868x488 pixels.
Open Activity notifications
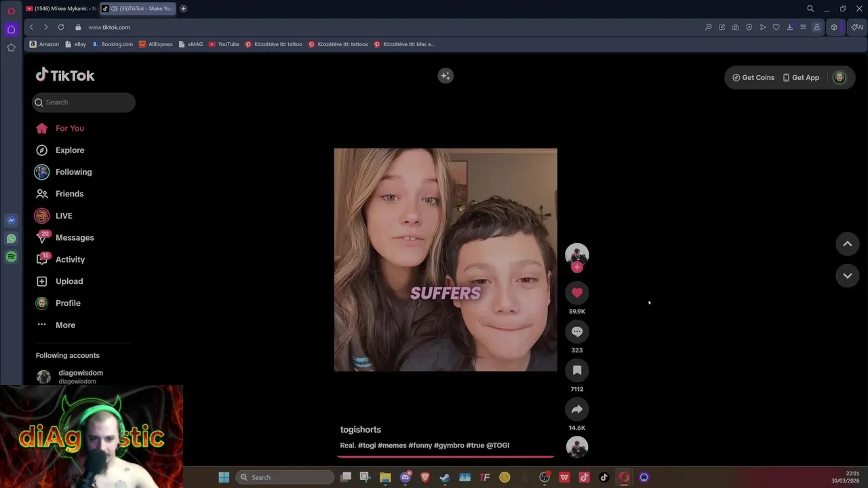click(60, 260)
